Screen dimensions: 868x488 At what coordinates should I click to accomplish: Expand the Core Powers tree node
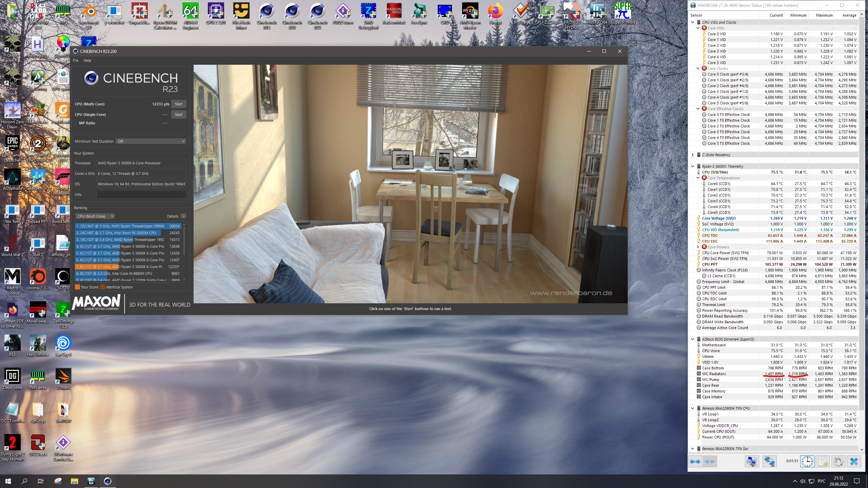tap(698, 247)
